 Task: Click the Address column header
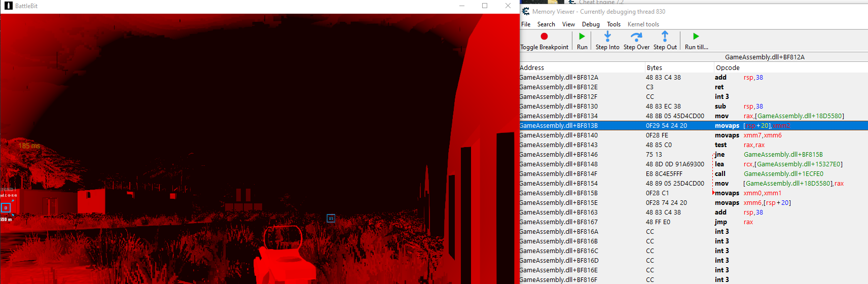pos(582,67)
